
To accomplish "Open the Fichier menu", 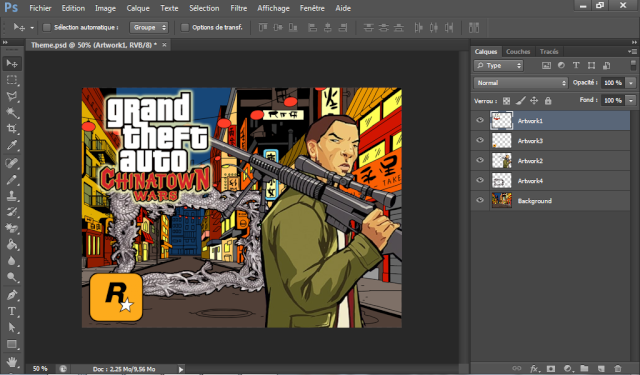I will click(40, 8).
